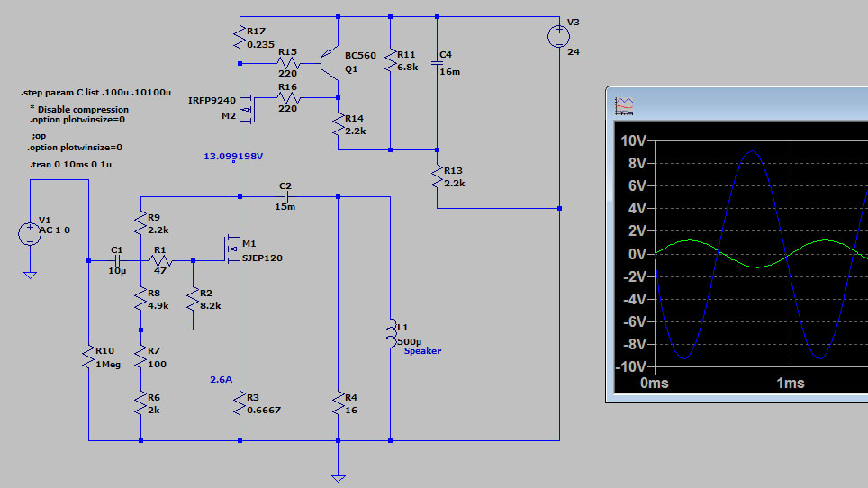Click the ground symbol below V1

pyautogui.click(x=30, y=275)
